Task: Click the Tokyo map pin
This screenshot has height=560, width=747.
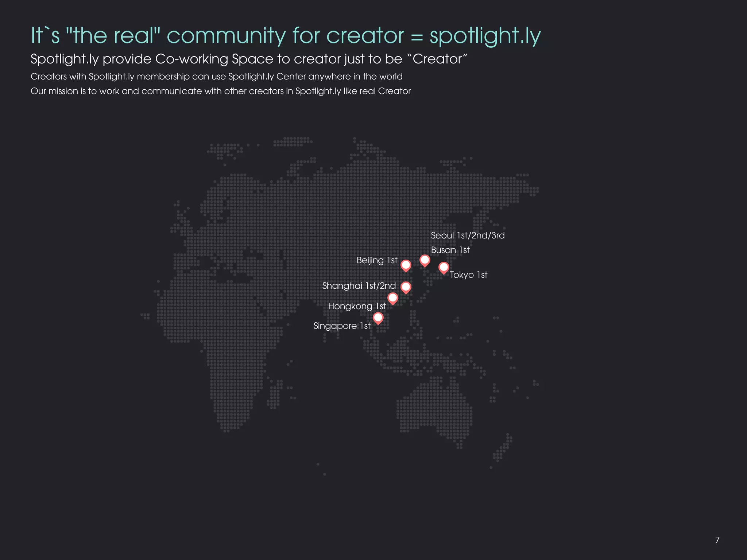Action: [444, 268]
